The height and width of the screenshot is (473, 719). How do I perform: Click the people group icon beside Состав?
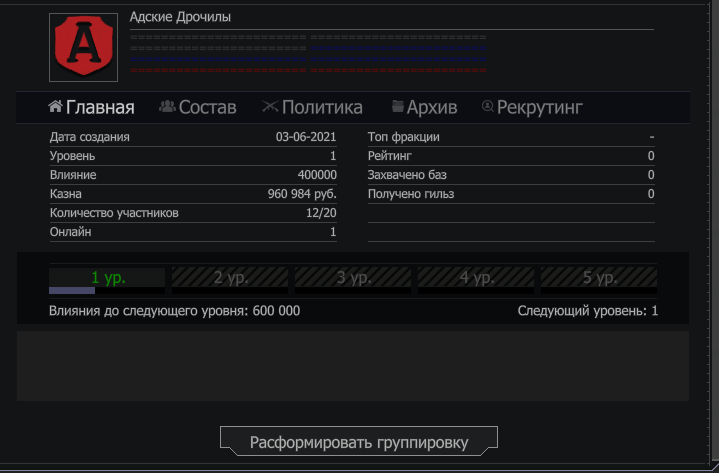coord(167,107)
